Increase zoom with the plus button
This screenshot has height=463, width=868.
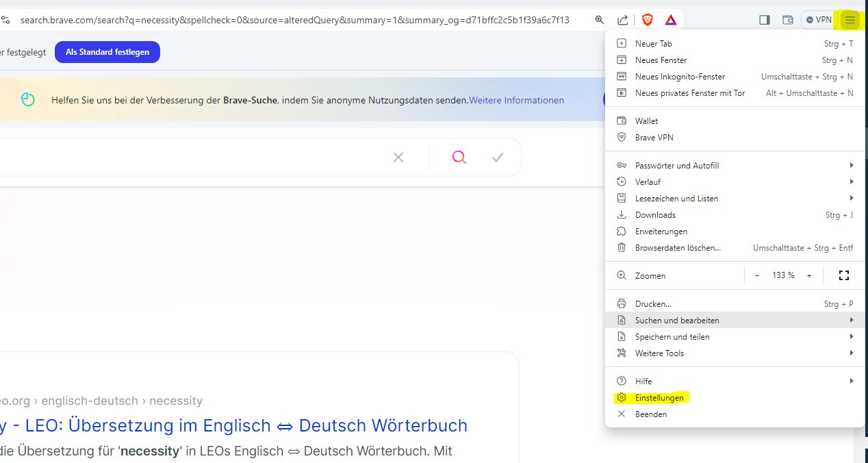tap(809, 275)
